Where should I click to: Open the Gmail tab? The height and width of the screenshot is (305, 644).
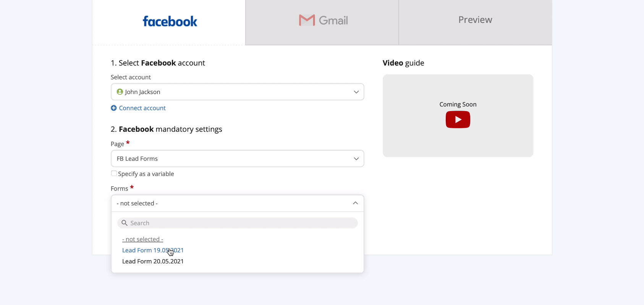tap(322, 22)
